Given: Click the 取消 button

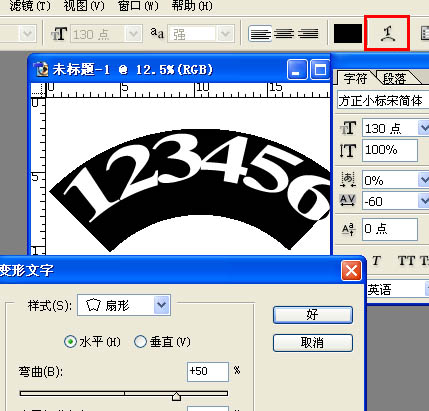Looking at the screenshot, I should pyautogui.click(x=313, y=343).
